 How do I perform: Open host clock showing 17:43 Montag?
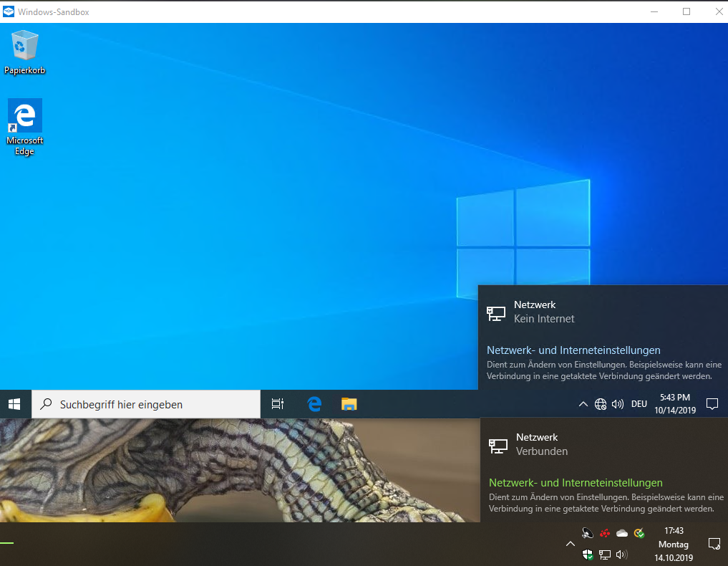point(674,544)
